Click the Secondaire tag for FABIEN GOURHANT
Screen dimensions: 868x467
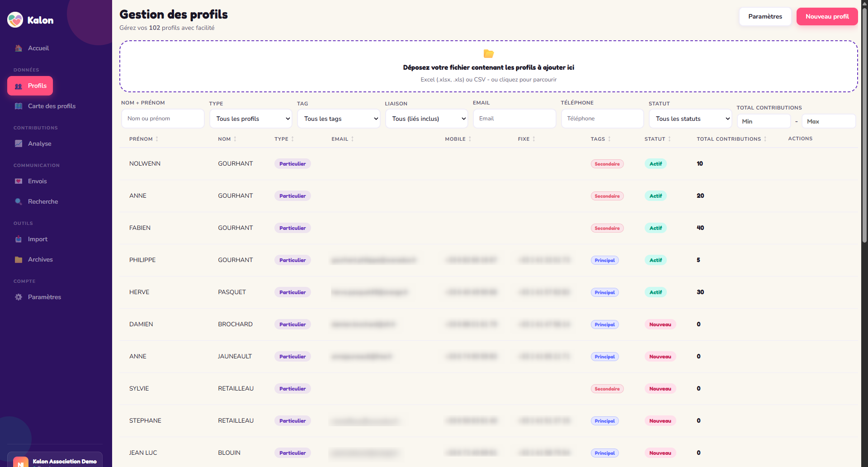607,228
